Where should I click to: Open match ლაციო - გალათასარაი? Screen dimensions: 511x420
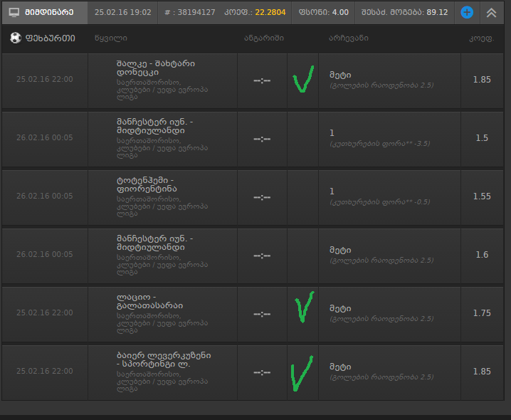[150, 301]
